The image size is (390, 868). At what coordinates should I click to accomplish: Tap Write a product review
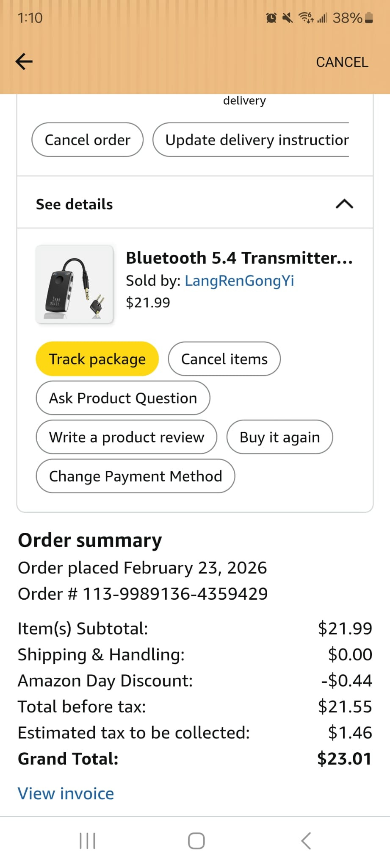click(x=127, y=437)
